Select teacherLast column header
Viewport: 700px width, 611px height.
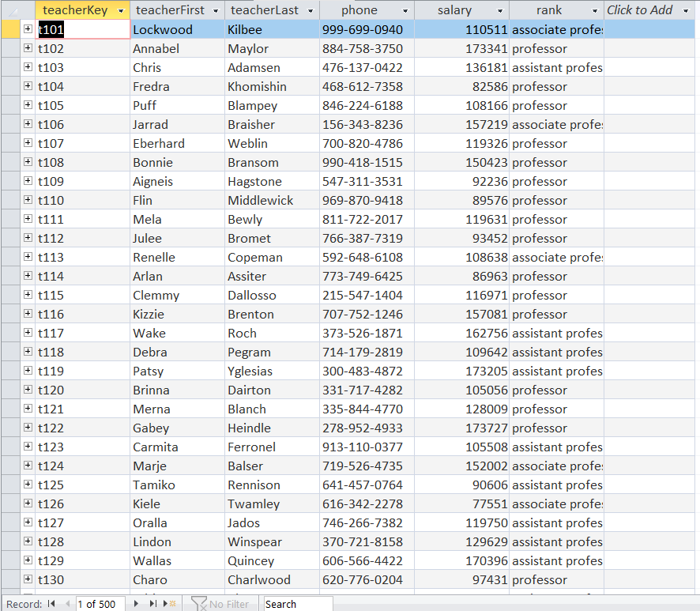(273, 9)
